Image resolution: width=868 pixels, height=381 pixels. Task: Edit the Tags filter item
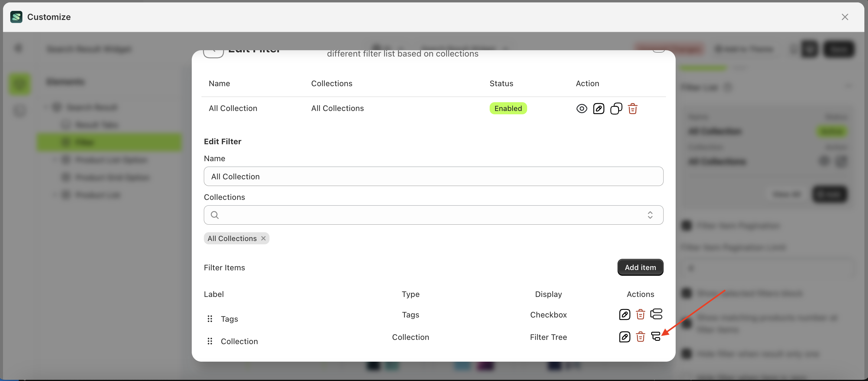click(x=624, y=314)
